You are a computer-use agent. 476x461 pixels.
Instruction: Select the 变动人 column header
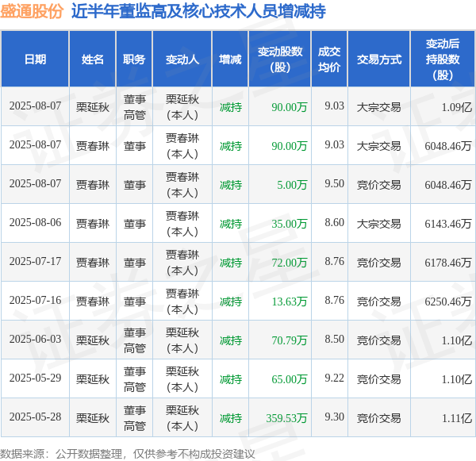pos(182,60)
